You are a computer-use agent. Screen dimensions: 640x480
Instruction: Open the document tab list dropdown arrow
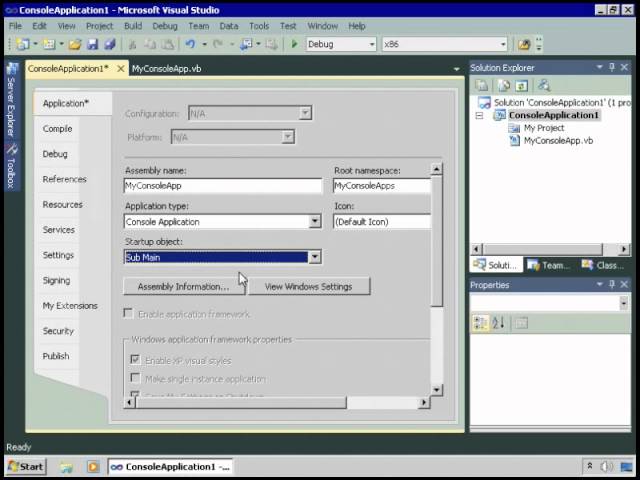coord(456,69)
